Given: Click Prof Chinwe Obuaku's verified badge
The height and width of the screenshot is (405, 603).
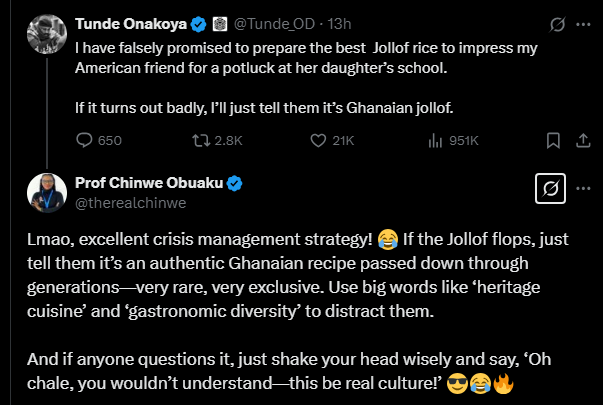Looking at the screenshot, I should point(236,183).
